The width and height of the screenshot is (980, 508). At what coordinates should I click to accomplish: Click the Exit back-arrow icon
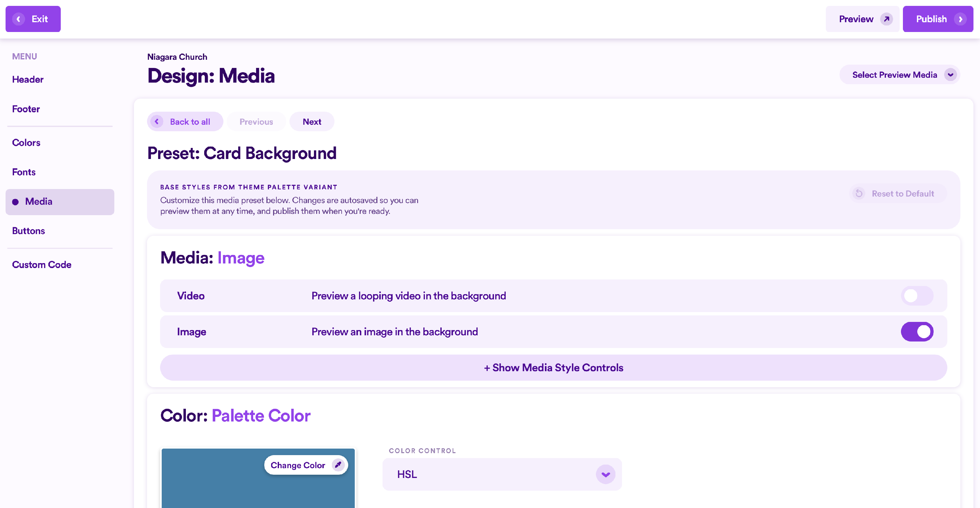[x=18, y=19]
